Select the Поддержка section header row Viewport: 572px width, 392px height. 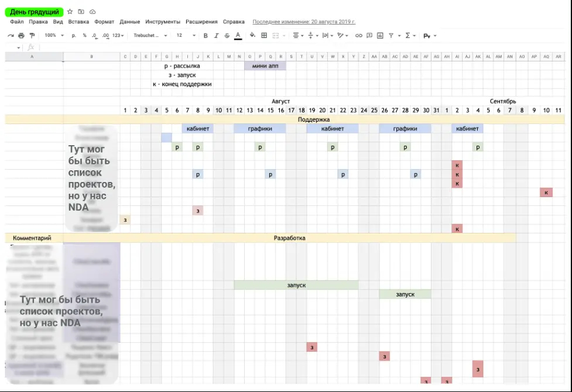tap(285, 119)
